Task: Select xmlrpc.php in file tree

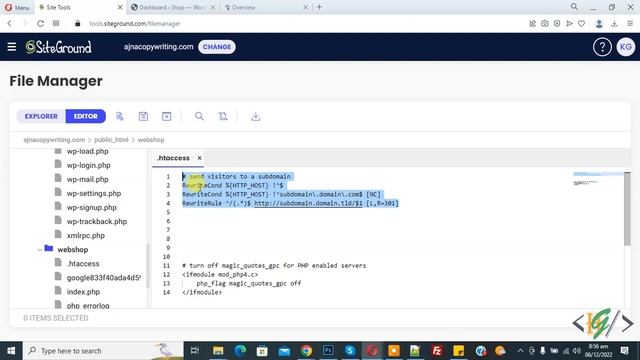Action: click(86, 236)
